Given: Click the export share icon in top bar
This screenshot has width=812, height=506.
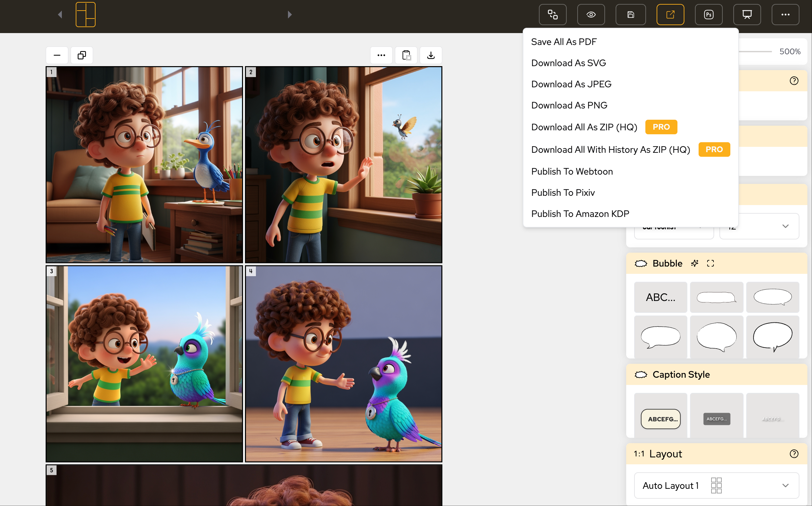Looking at the screenshot, I should pyautogui.click(x=670, y=15).
